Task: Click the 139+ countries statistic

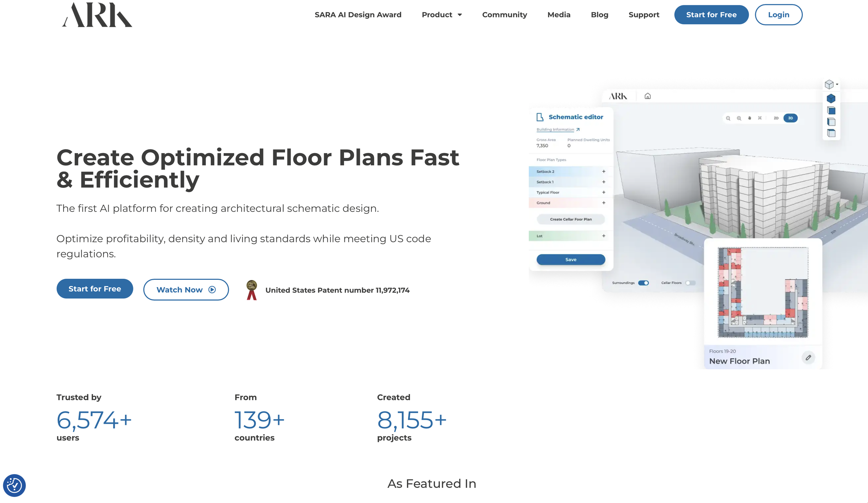Action: (x=260, y=420)
